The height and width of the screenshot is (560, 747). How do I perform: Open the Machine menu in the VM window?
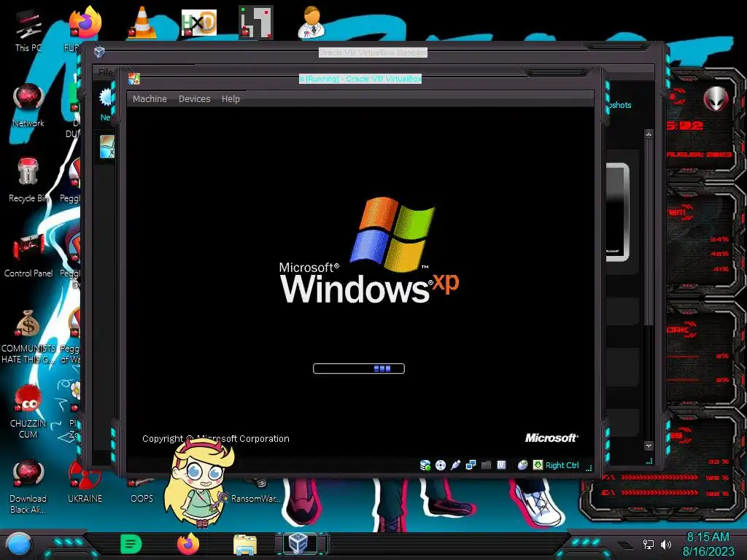[150, 99]
